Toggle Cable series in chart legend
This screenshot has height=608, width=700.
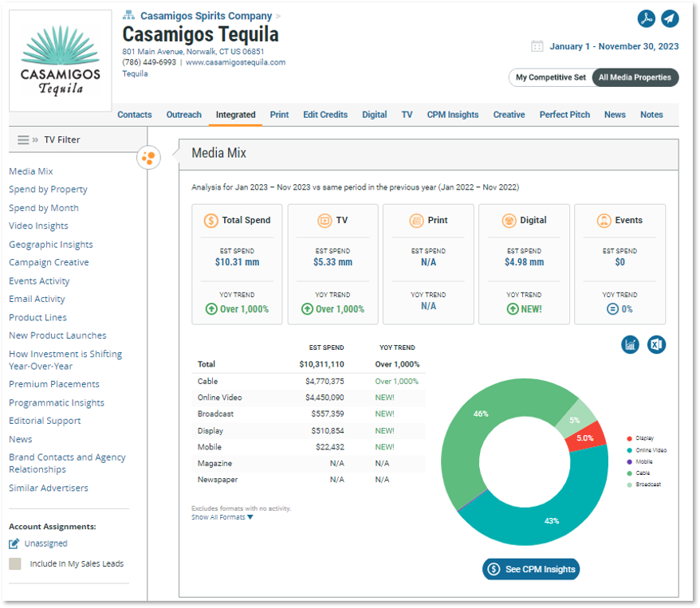[639, 473]
